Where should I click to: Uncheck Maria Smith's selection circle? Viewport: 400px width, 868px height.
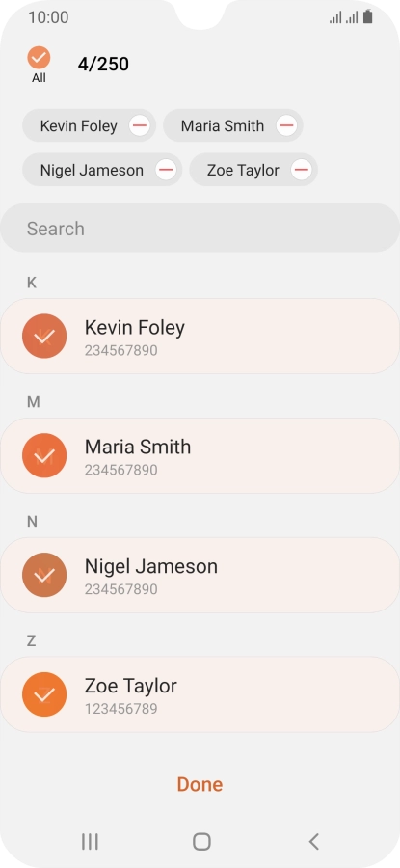(x=44, y=455)
